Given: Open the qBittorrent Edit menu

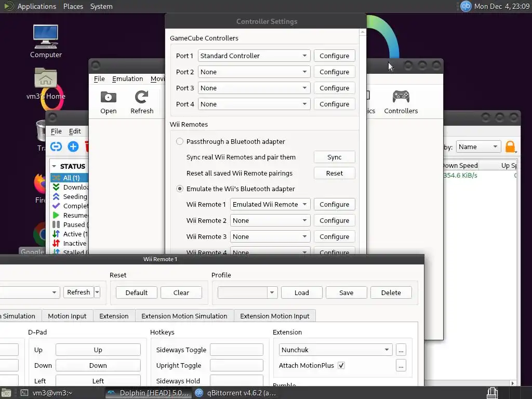Looking at the screenshot, I should coord(75,131).
